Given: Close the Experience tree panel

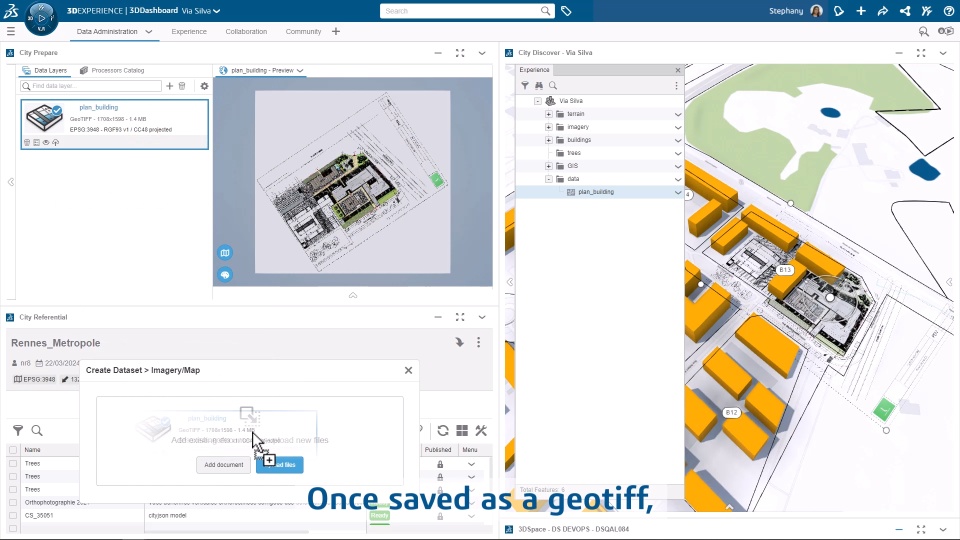Looking at the screenshot, I should click(x=678, y=70).
